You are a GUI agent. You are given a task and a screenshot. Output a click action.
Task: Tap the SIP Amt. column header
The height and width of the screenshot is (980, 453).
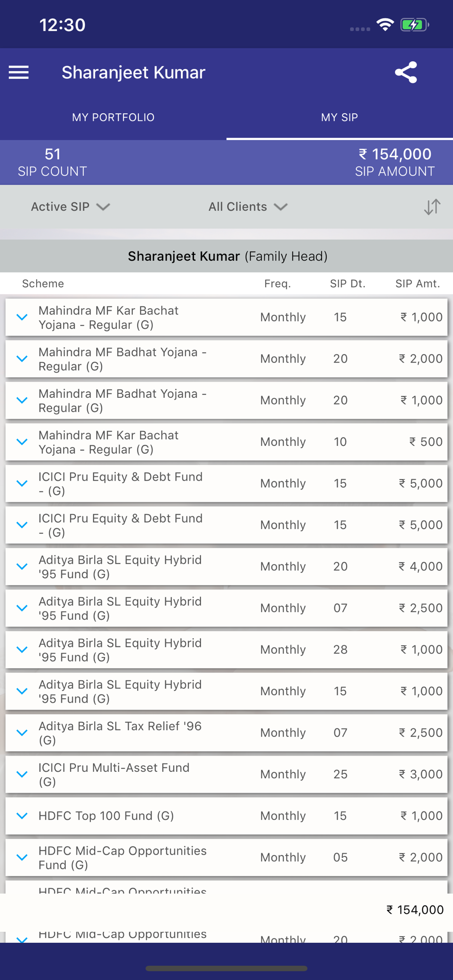[x=418, y=284]
